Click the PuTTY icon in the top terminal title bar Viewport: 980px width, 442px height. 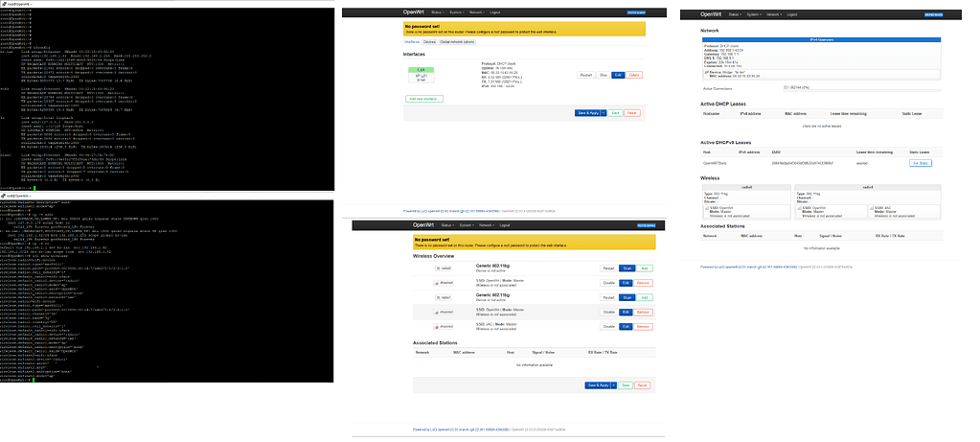click(x=3, y=5)
